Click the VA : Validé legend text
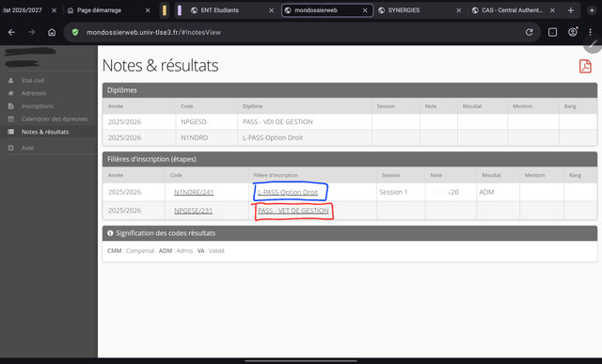The image size is (602, 364). point(211,251)
